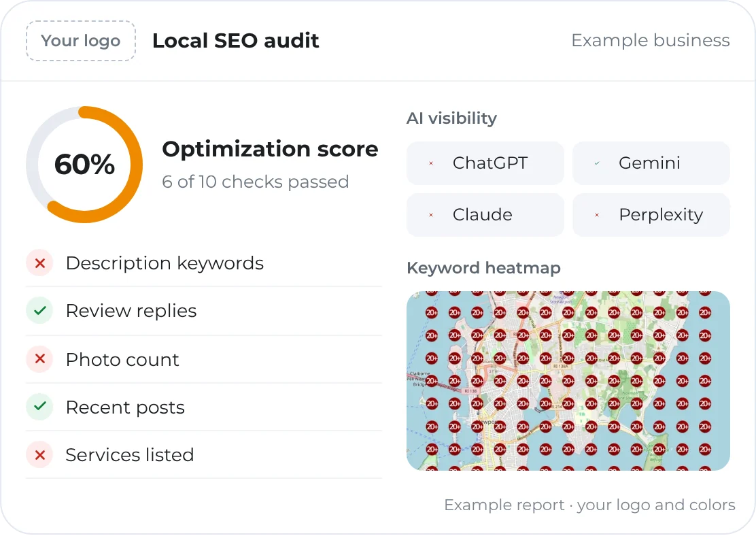756x536 pixels.
Task: Click the red X icon beside Description keywords
Action: click(39, 263)
